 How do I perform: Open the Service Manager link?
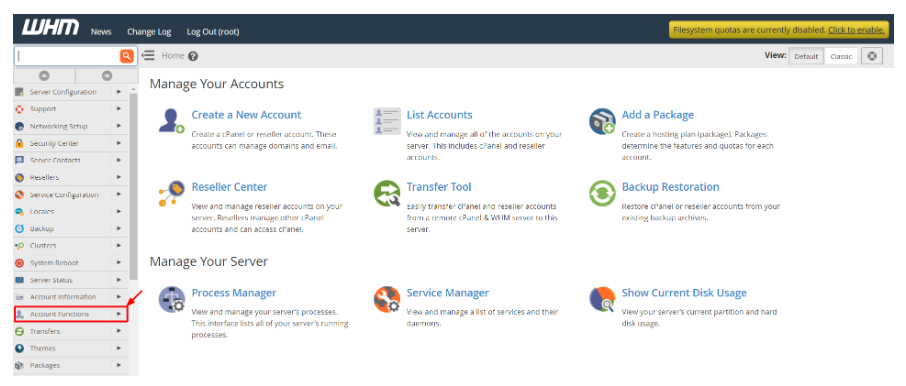tap(448, 293)
